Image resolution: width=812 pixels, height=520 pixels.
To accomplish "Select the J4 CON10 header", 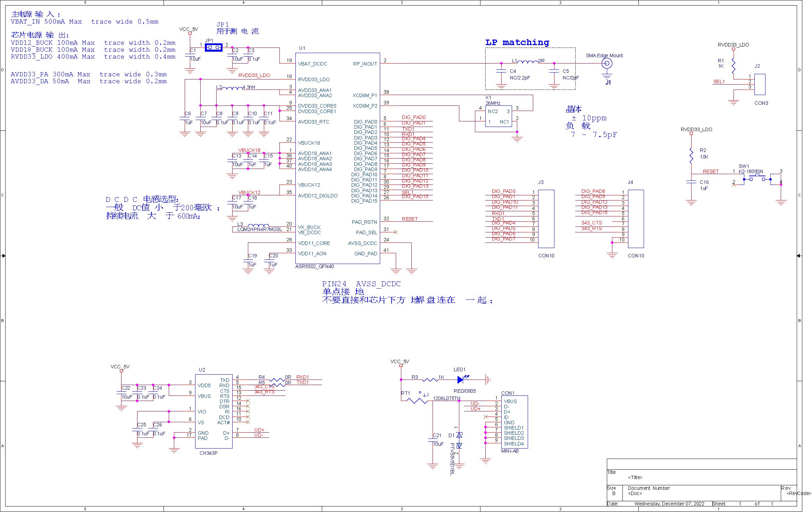I will [x=636, y=219].
